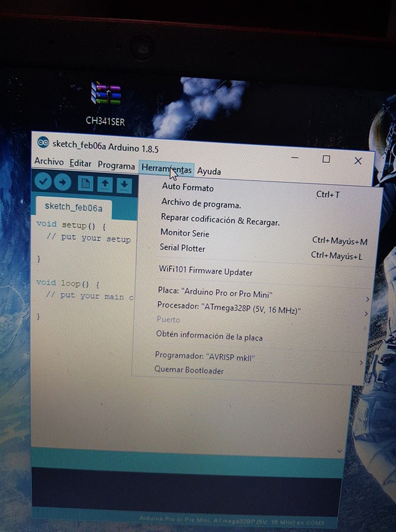Minimize the Arduino window
Viewport: 396px width, 532px height.
[x=295, y=158]
